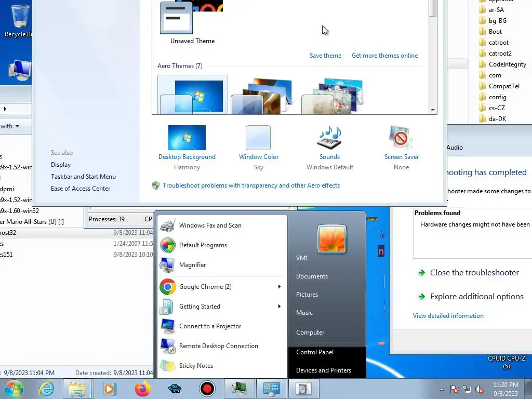Open the taskbar clock and date
Screen dimensions: 532x399
point(506,389)
